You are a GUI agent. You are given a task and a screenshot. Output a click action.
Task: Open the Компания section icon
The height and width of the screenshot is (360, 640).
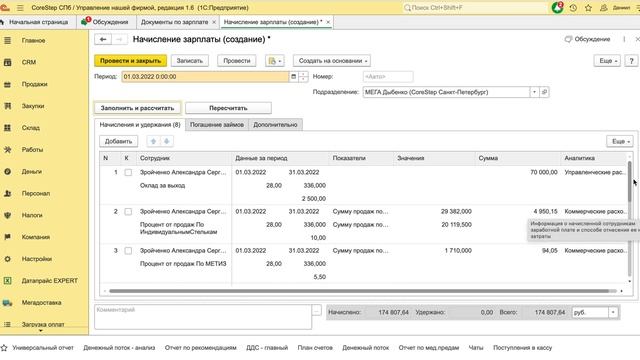[x=7, y=237]
